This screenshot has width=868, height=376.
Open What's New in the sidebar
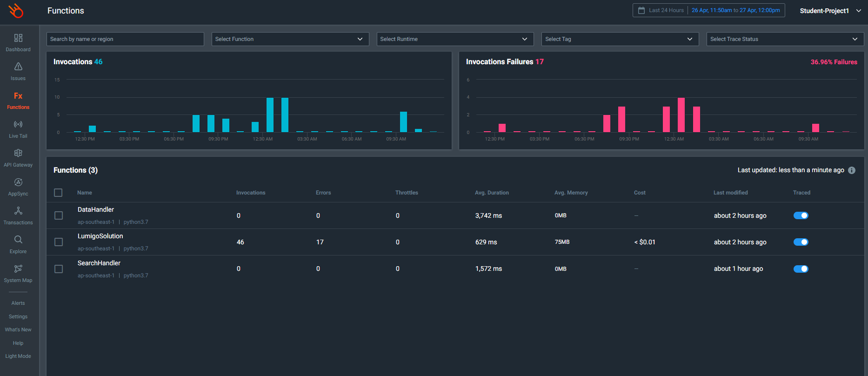point(18,329)
